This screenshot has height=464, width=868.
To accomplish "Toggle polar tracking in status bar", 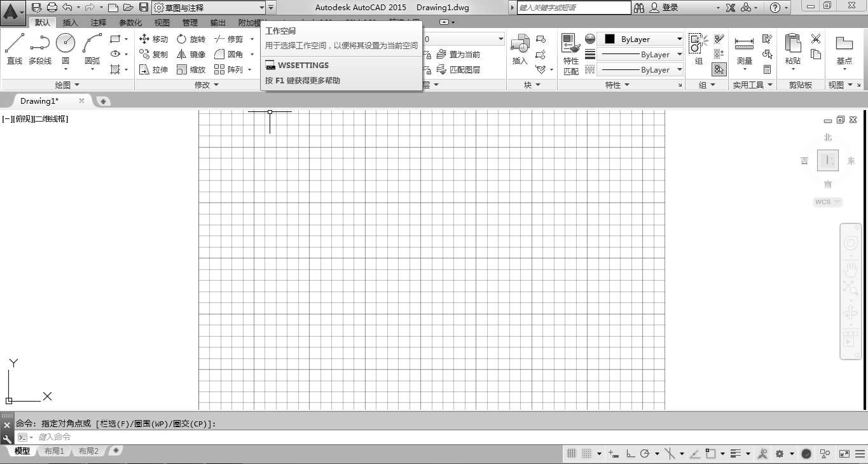I will point(645,454).
